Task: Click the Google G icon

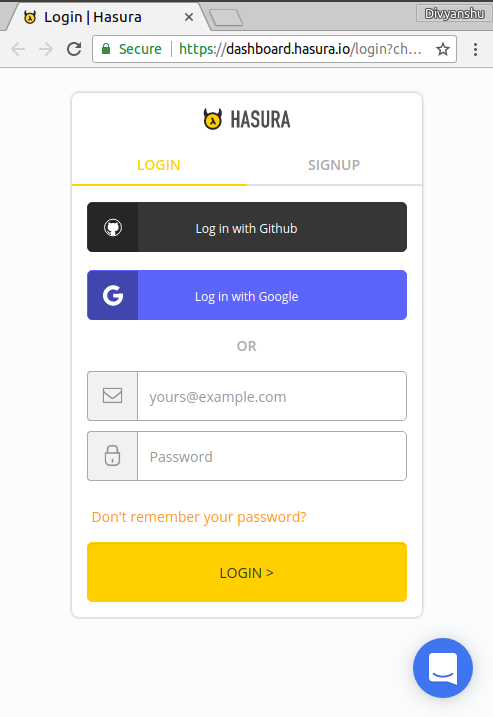Action: 113,295
